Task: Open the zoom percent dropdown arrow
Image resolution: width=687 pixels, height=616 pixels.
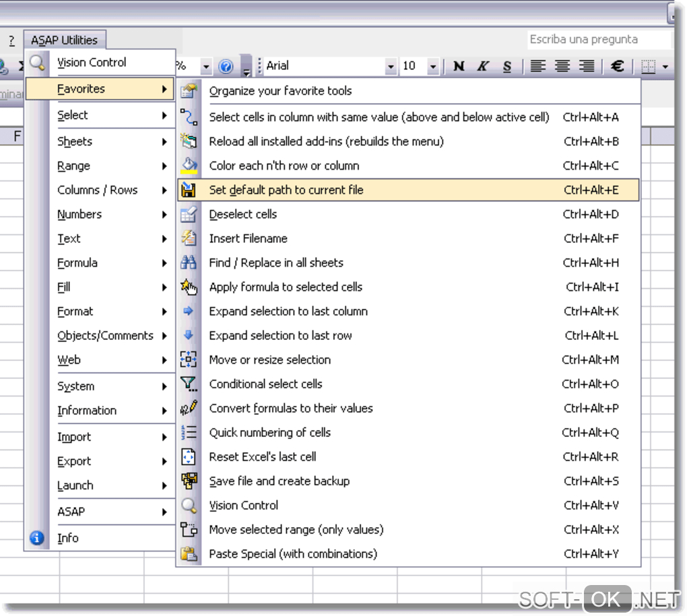Action: pyautogui.click(x=206, y=67)
